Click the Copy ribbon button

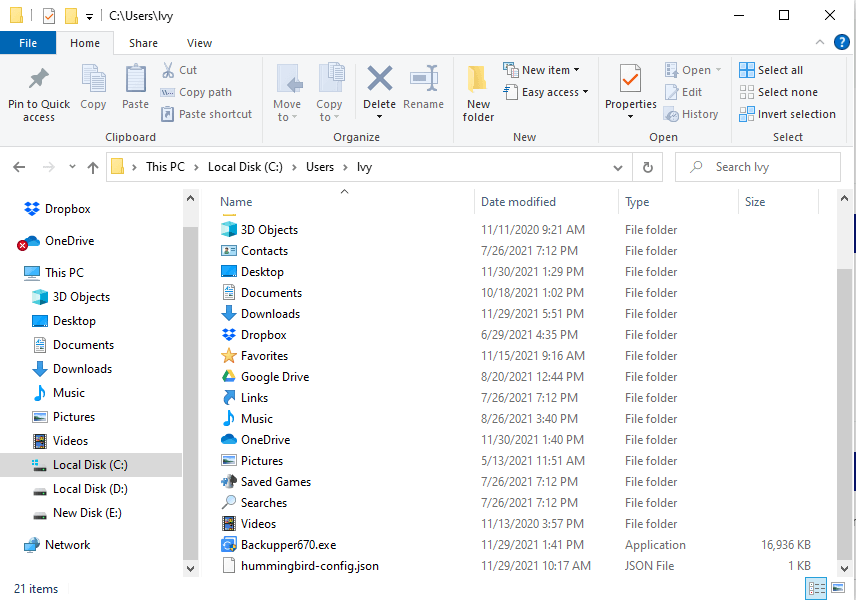click(93, 87)
